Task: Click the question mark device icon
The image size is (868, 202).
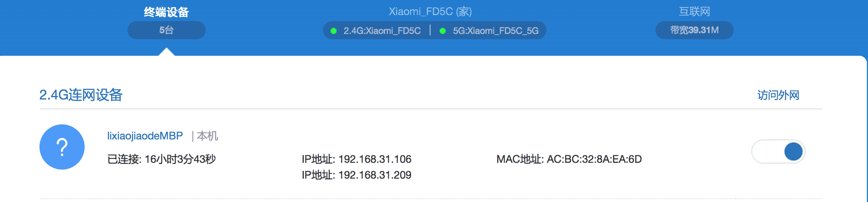Action: pyautogui.click(x=62, y=147)
